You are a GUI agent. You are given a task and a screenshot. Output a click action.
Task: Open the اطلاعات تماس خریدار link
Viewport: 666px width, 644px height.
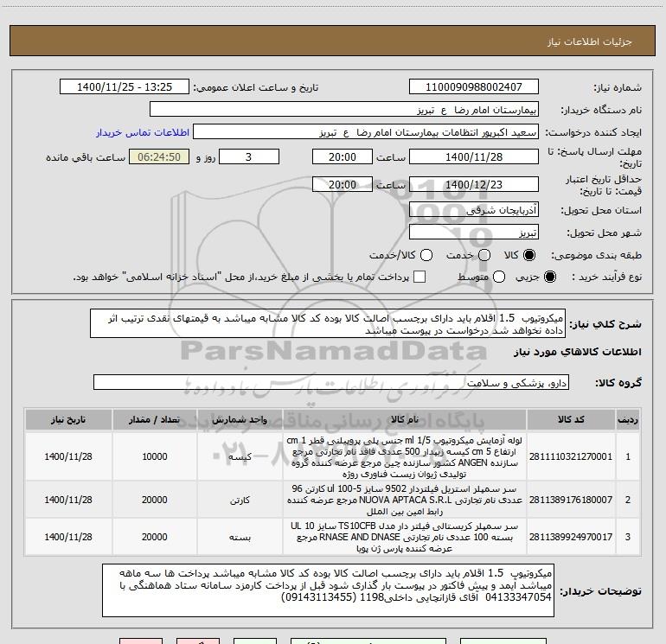(143, 132)
